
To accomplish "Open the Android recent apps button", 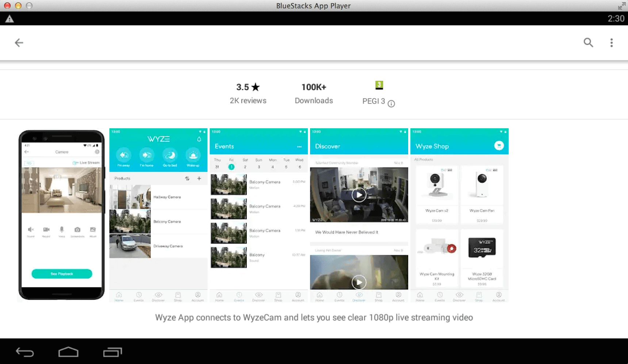I will [x=112, y=352].
